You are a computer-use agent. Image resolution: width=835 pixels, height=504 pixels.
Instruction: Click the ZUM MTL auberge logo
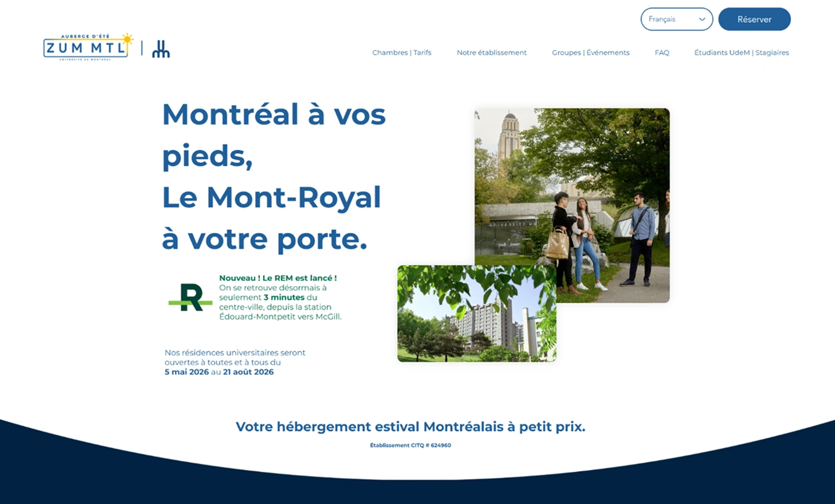point(88,46)
